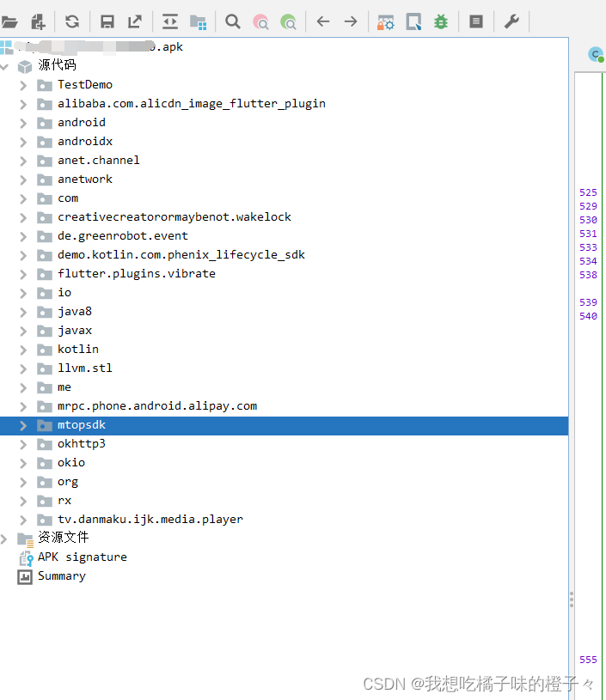
Task: Open Preferences with the wrench icon
Action: 511,21
